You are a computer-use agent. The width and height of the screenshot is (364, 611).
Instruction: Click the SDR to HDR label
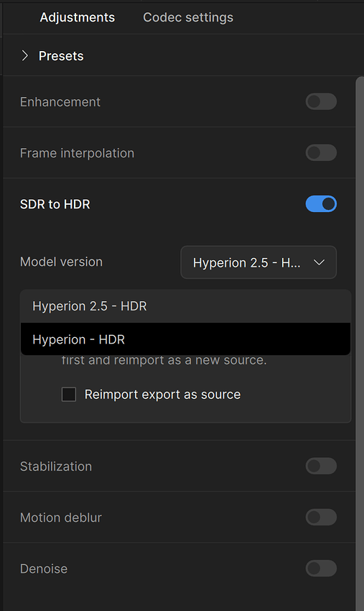[x=55, y=204]
